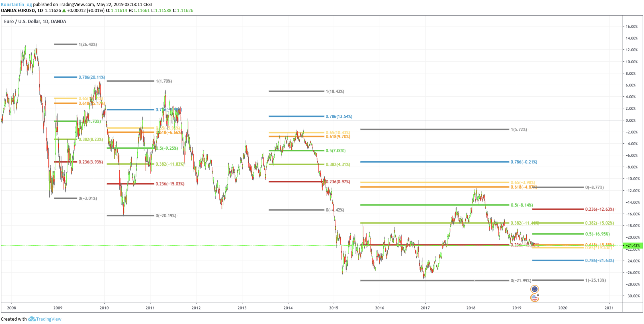
Task: Click the Fib label 0.5(-8.14%)
Action: (522, 205)
